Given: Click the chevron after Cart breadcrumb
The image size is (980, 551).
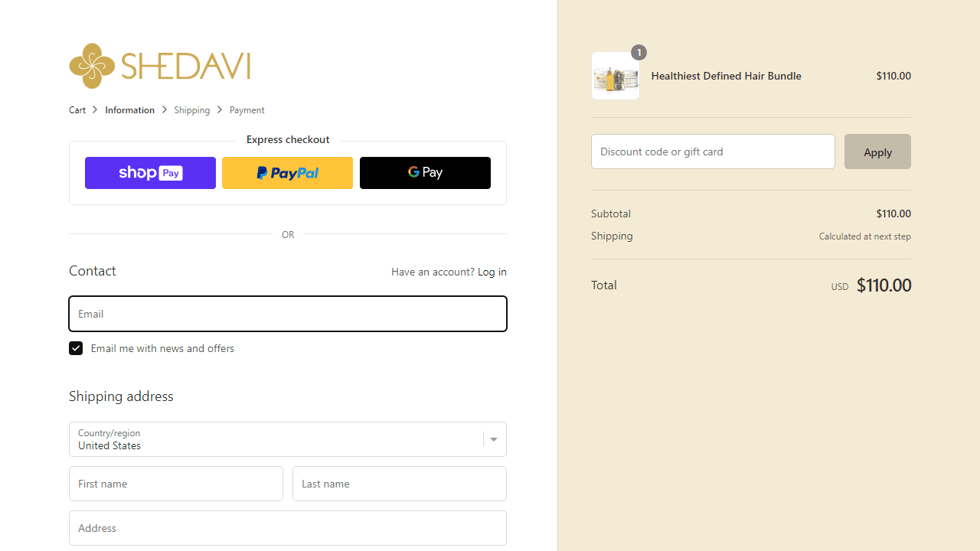Looking at the screenshot, I should click(96, 110).
